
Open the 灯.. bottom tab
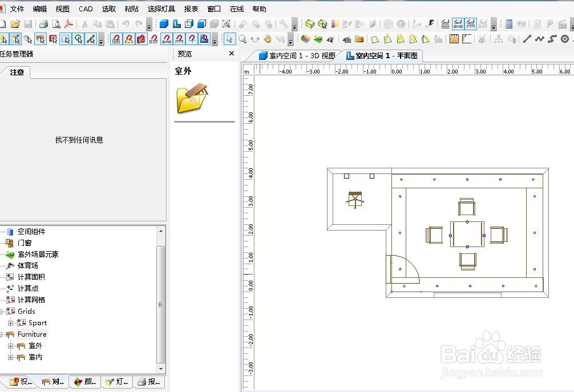[x=117, y=382]
